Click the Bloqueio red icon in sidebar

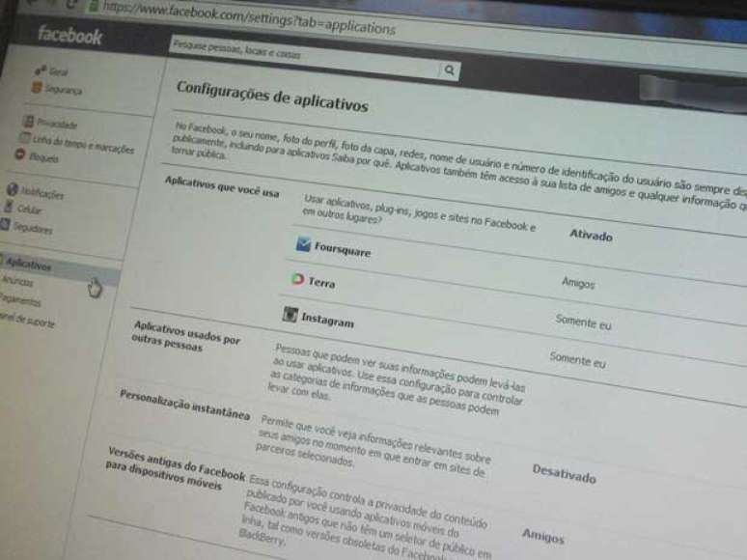pyautogui.click(x=19, y=154)
